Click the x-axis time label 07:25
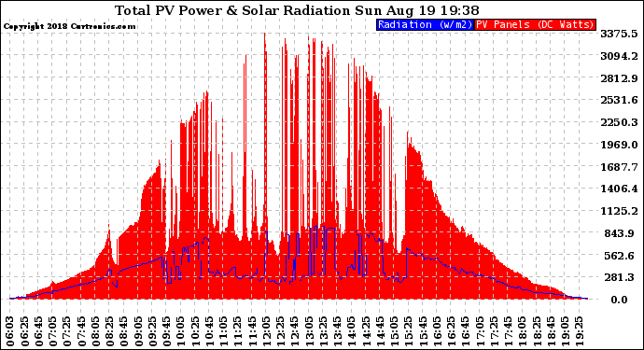The height and width of the screenshot is (350, 644). [x=68, y=331]
